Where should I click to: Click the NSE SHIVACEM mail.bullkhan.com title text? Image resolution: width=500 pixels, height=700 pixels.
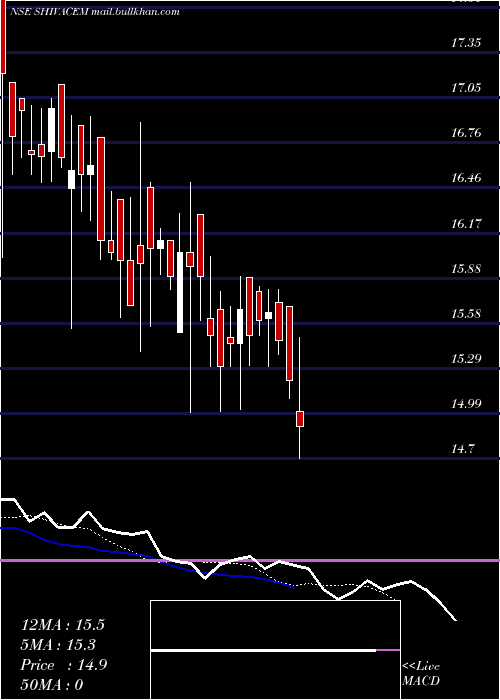pos(94,12)
